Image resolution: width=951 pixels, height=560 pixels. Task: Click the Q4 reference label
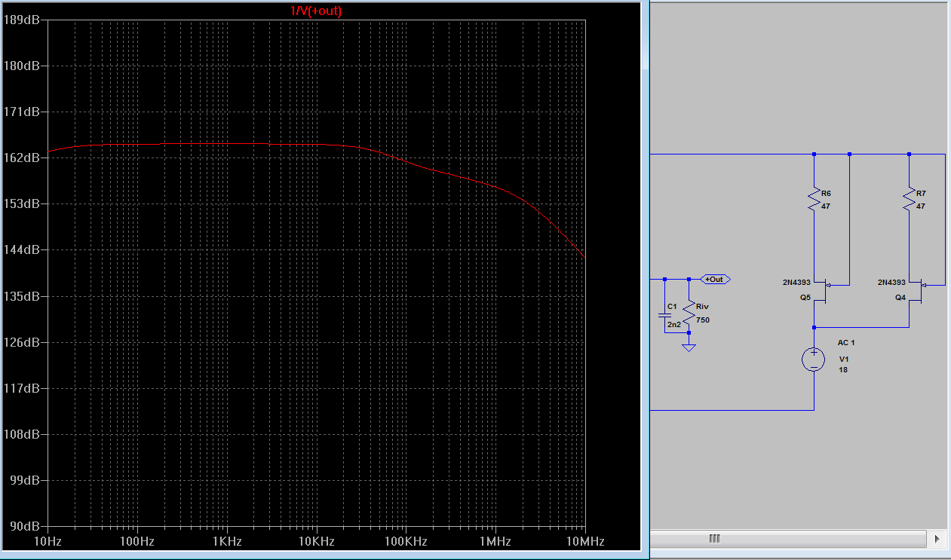pyautogui.click(x=900, y=298)
